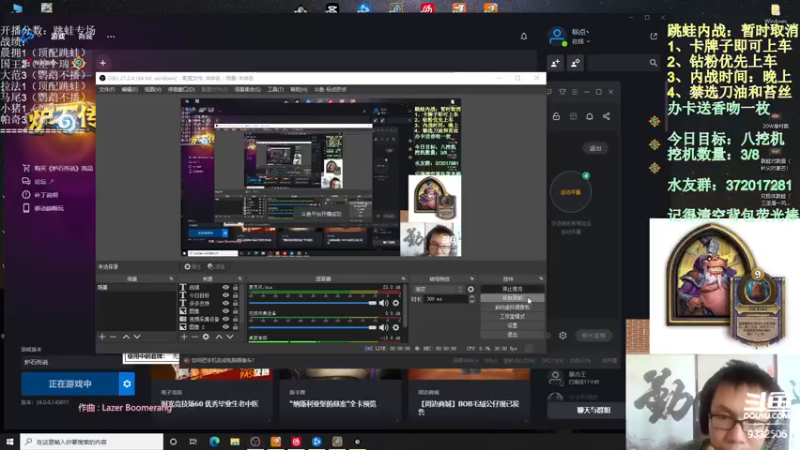Open friend management icon beside add friend

[x=576, y=63]
